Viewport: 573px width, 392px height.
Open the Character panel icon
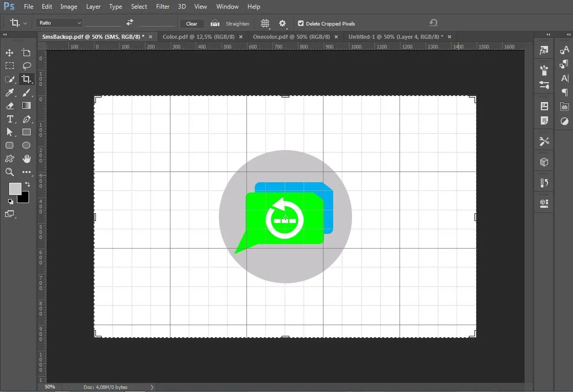point(565,78)
